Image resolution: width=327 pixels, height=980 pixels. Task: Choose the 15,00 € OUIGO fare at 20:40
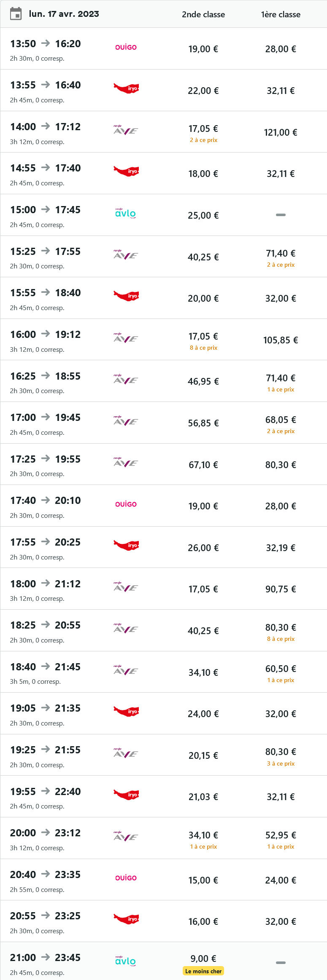pos(203,880)
